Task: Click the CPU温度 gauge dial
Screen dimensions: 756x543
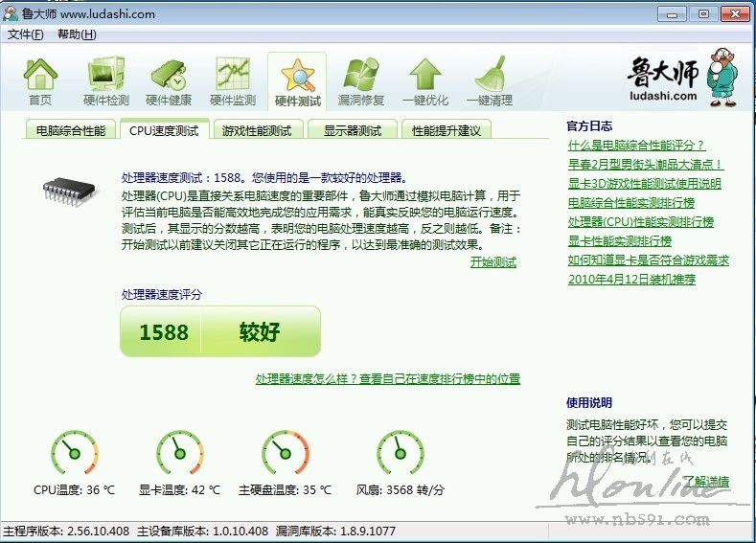Action: point(74,454)
